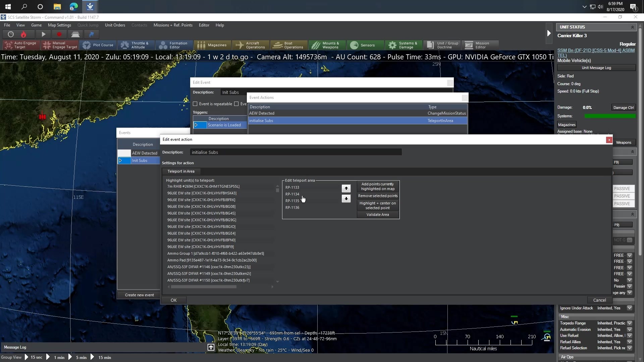644x362 pixels.
Task: Open Microsoft Edge from the taskbar
Action: [73, 6]
